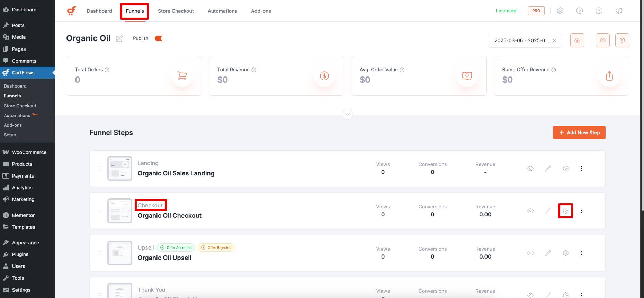
Task: Open Store Checkout sidebar submenu
Action: (x=20, y=106)
